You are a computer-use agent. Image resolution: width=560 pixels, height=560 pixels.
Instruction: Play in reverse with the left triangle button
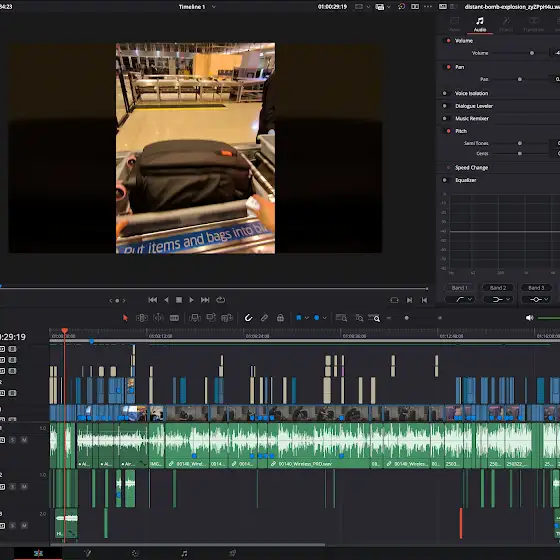tap(166, 300)
